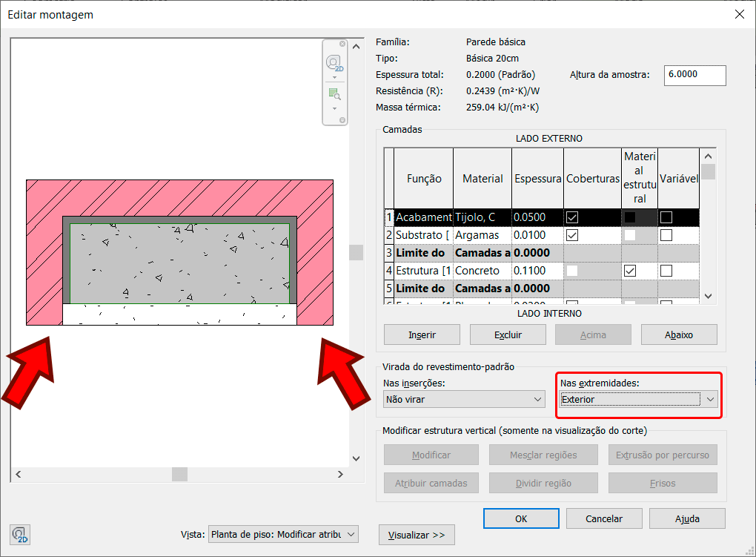Click the preview horizontal scrollbar thumb
The width and height of the screenshot is (756, 557).
(179, 474)
